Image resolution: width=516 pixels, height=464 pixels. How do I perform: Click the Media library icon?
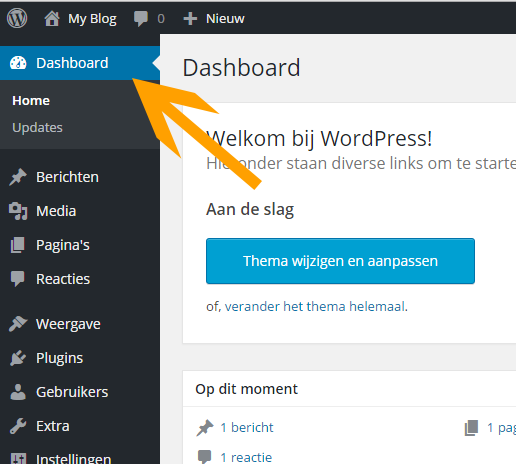point(18,211)
